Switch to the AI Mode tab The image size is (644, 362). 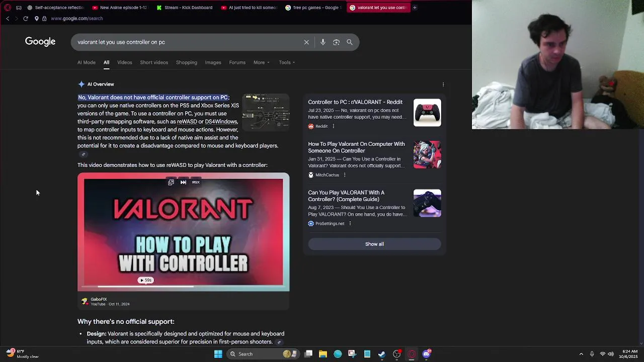click(87, 62)
